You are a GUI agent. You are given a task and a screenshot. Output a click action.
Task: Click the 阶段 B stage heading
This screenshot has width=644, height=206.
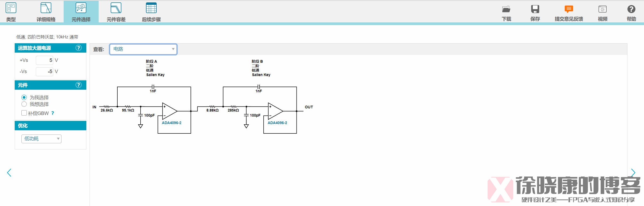[257, 61]
